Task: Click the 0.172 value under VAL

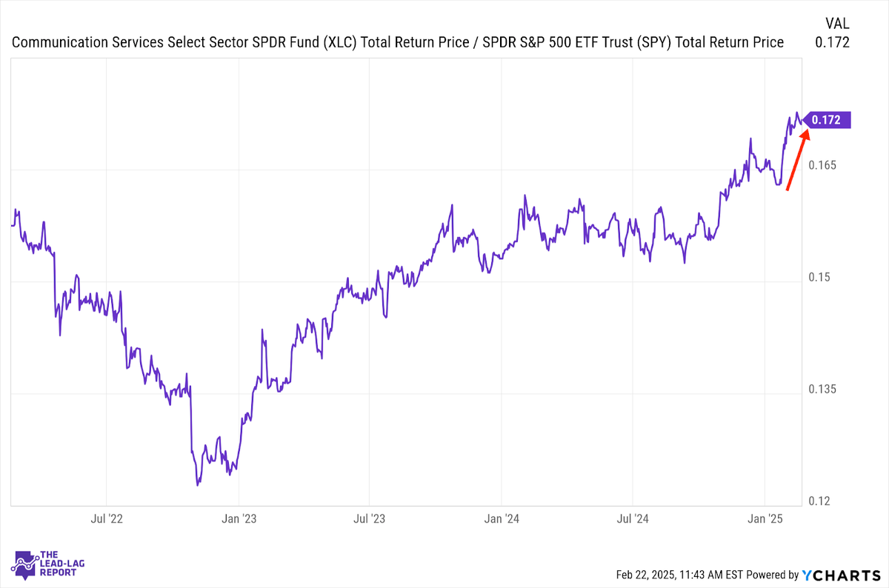Action: click(x=833, y=43)
